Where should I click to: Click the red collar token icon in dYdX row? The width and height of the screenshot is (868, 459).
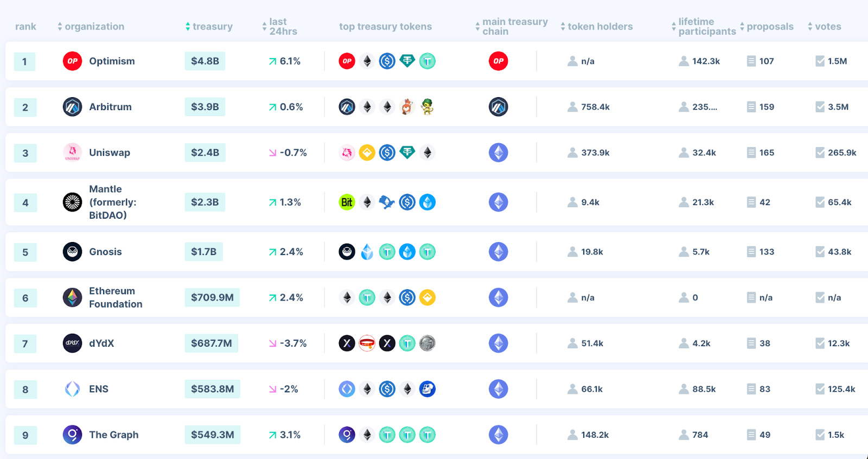point(367,343)
